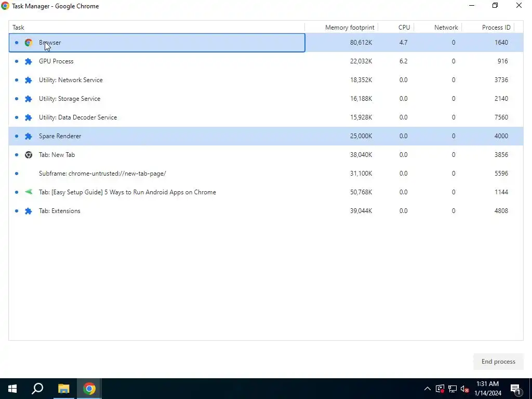Click the 4.7 CPU value for Browser
Viewport: 532px width, 399px height.
403,43
